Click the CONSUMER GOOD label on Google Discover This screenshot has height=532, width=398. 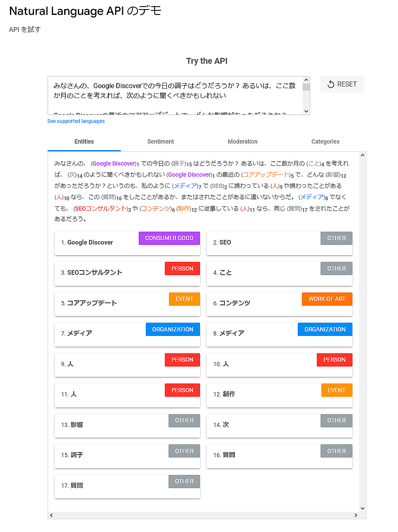coord(169,238)
